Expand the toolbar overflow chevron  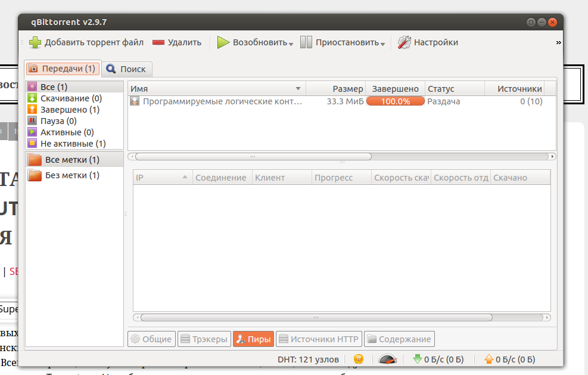pyautogui.click(x=558, y=42)
